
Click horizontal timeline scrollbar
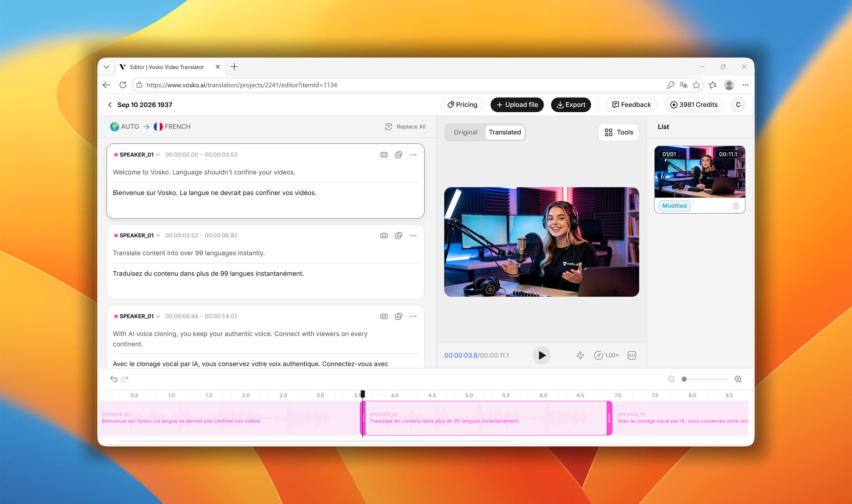[315, 441]
